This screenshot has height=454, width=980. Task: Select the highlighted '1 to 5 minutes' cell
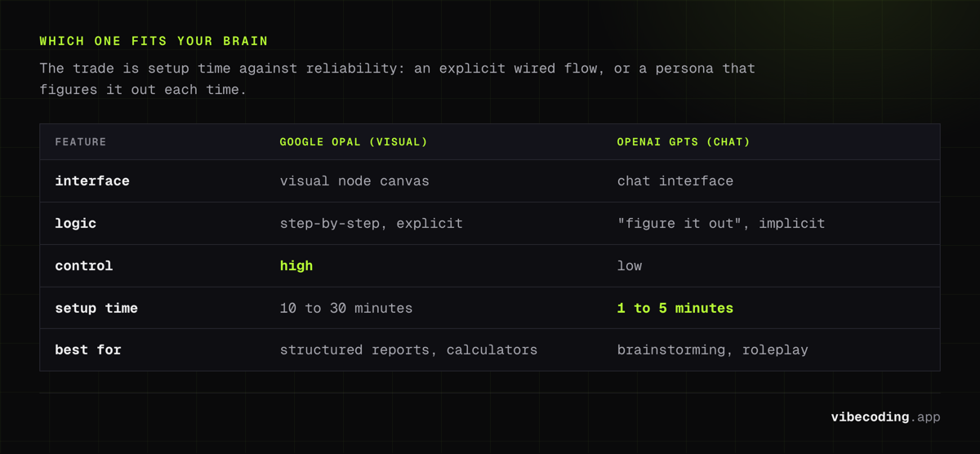coord(675,309)
